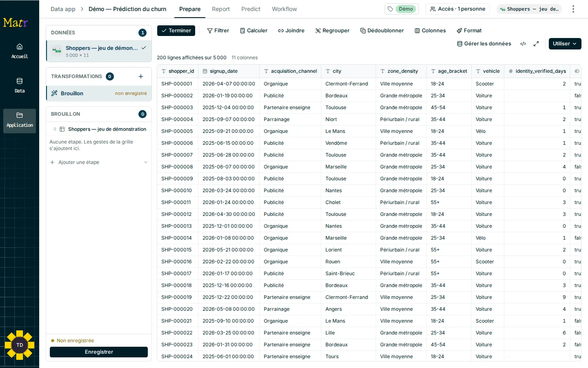Open the three-dot more options menu
The image size is (588, 368).
[x=573, y=9]
